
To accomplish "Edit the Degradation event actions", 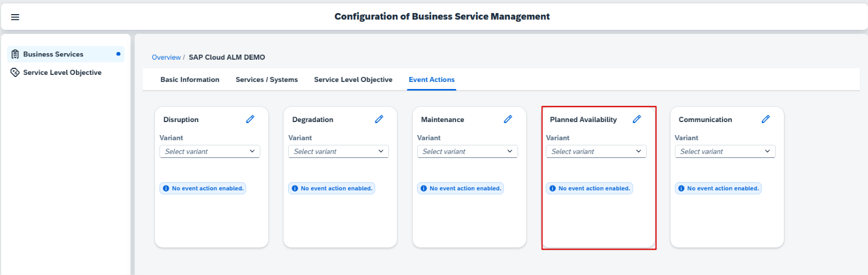I will (379, 119).
